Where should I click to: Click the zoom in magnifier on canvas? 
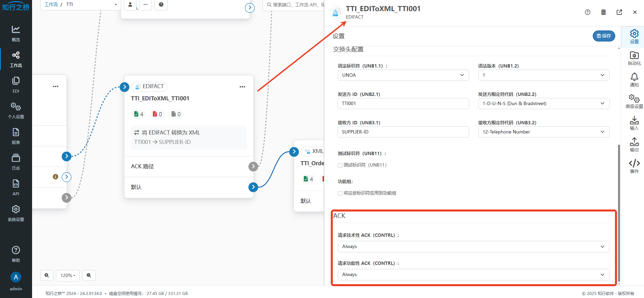pos(47,275)
